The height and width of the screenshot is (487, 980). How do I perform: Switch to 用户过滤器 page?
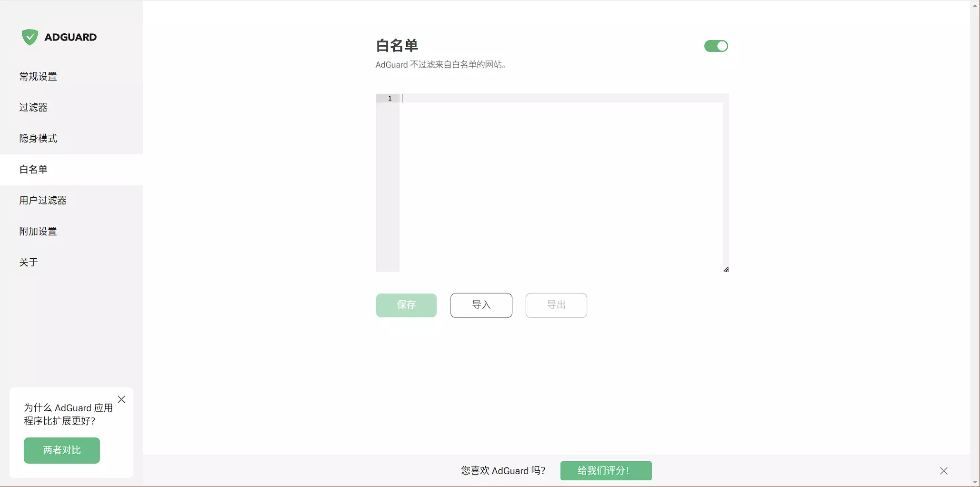[x=43, y=200]
